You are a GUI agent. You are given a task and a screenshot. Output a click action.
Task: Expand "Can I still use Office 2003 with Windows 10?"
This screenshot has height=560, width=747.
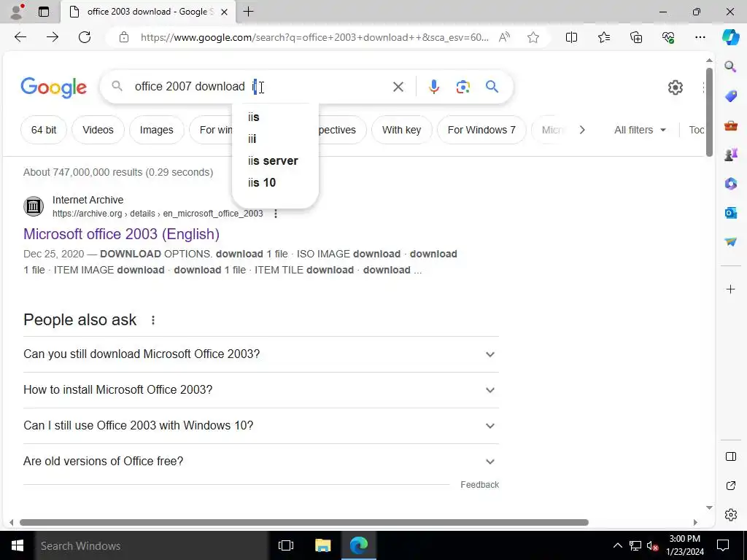tap(261, 426)
